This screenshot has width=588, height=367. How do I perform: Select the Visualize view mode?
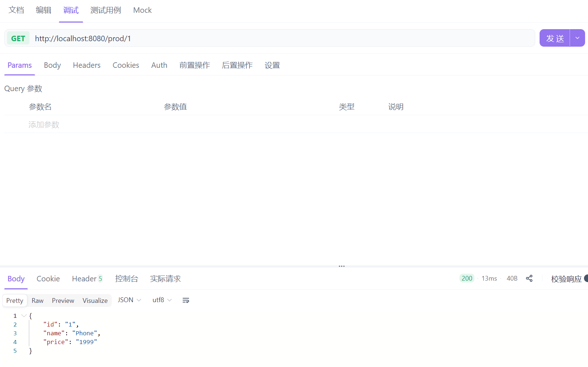pyautogui.click(x=95, y=300)
